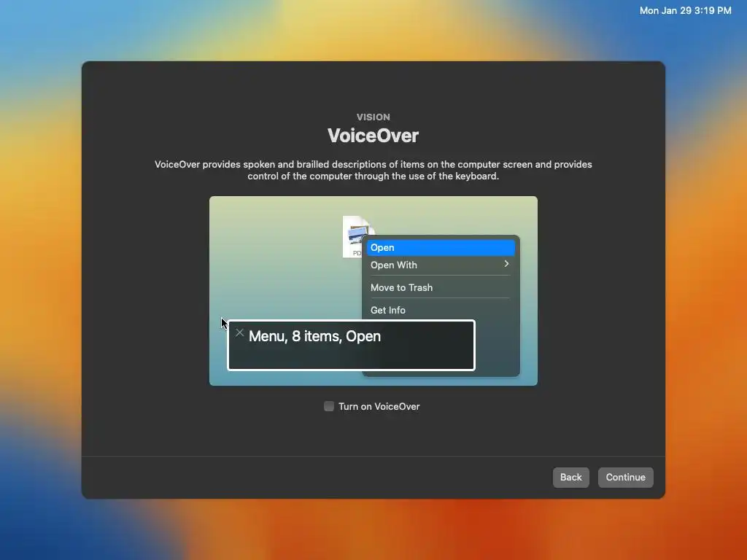The width and height of the screenshot is (747, 560).
Task: Click the VoiceOver description paragraph
Action: (x=373, y=170)
